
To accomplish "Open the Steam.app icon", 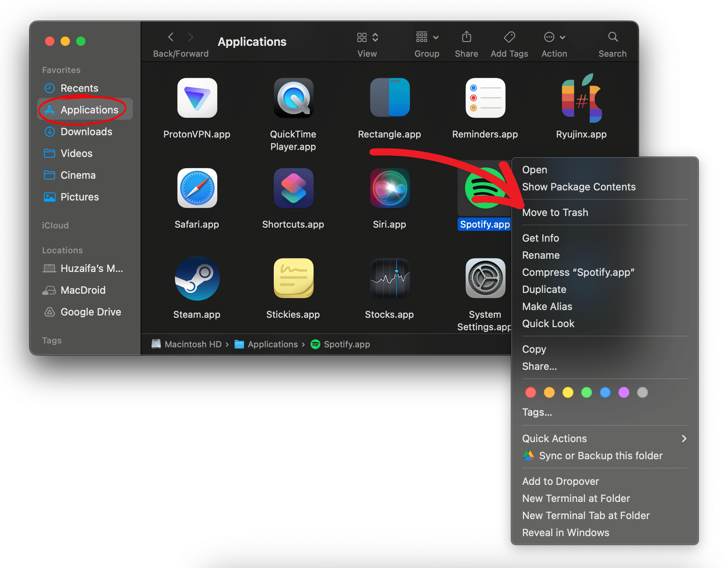I will 197,279.
